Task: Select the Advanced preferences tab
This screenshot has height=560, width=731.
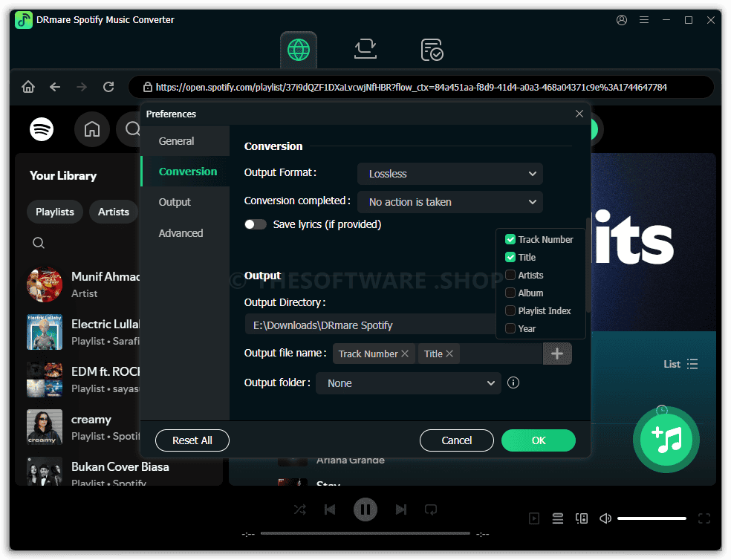Action: click(x=185, y=233)
